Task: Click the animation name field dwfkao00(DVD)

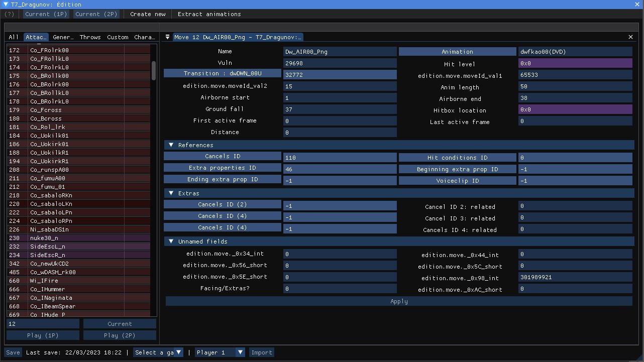Action: [x=575, y=52]
